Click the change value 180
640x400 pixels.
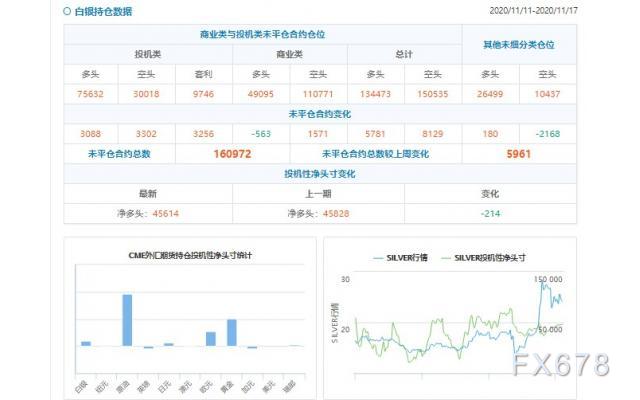coord(490,134)
